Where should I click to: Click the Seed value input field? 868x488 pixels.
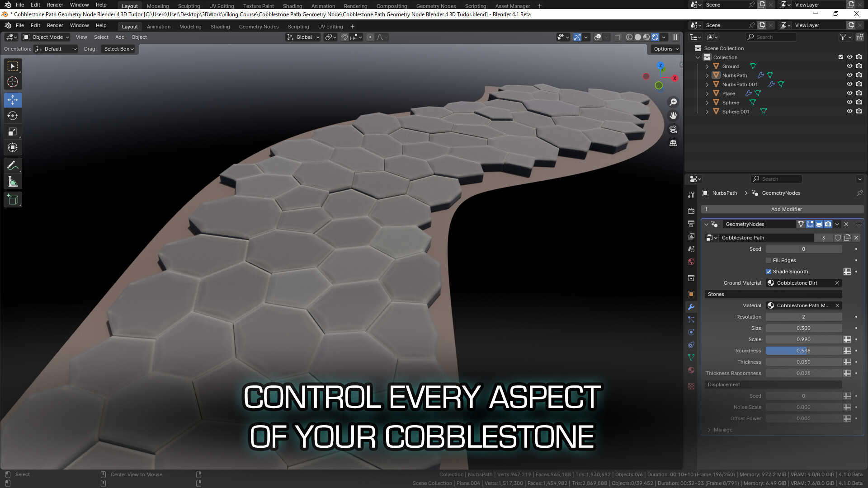[804, 249]
